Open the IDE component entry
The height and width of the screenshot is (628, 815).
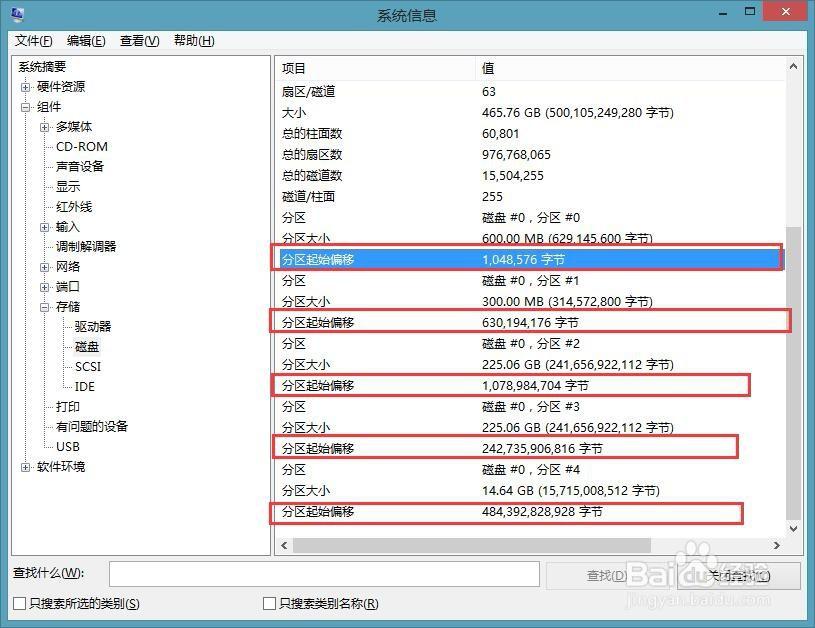(x=84, y=386)
